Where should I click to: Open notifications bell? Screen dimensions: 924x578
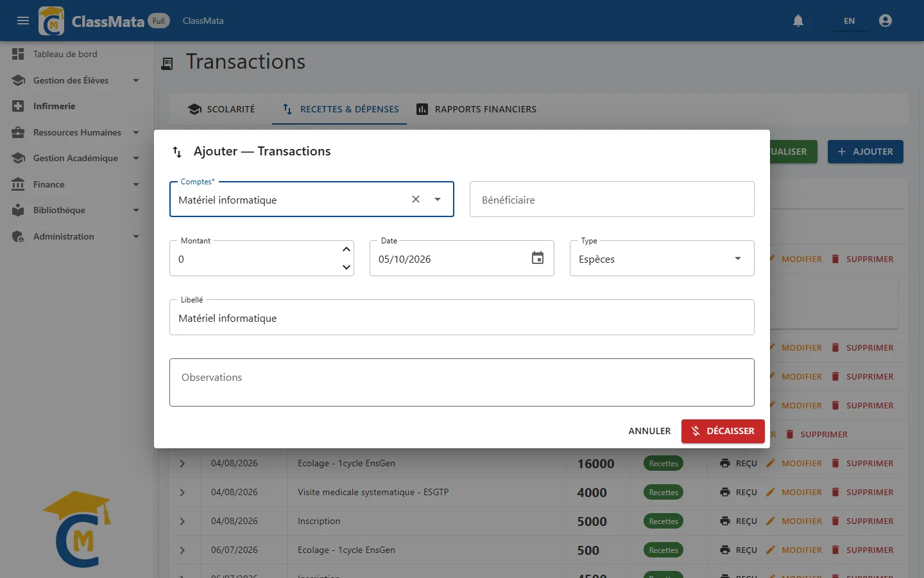point(798,21)
